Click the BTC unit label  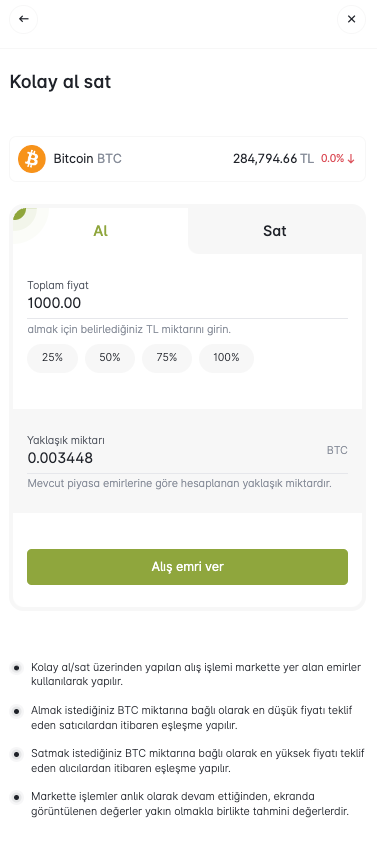click(x=337, y=450)
